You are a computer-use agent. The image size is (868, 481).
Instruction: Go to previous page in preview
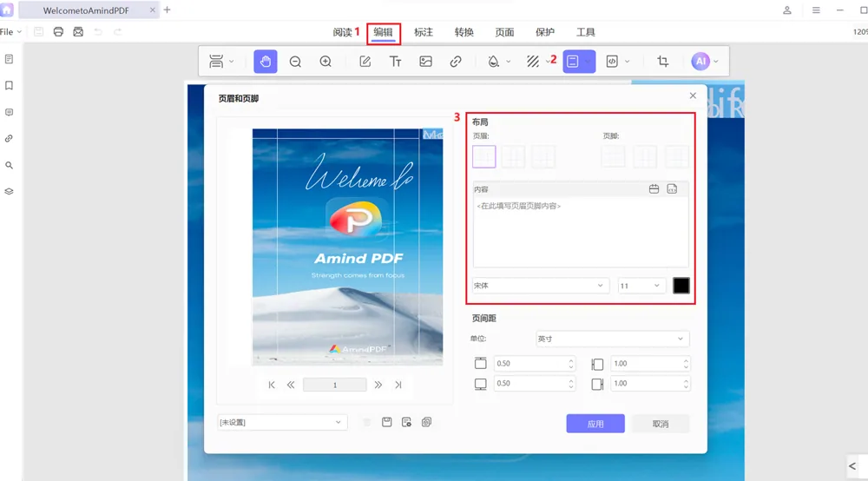point(291,385)
